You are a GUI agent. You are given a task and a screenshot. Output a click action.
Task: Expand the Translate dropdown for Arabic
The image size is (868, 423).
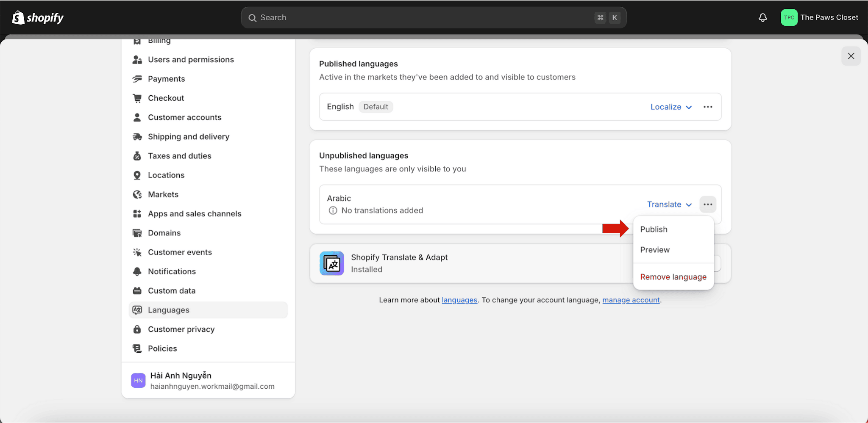[x=669, y=204]
